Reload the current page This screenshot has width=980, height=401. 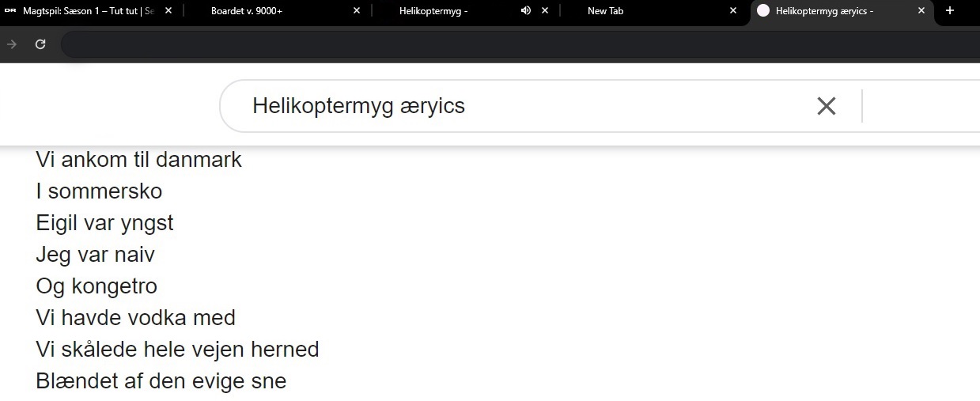(x=40, y=44)
